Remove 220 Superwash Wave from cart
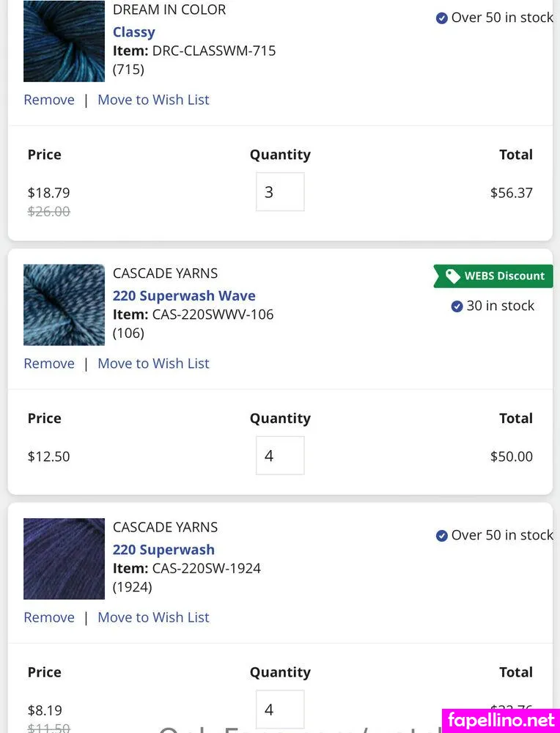 [49, 364]
